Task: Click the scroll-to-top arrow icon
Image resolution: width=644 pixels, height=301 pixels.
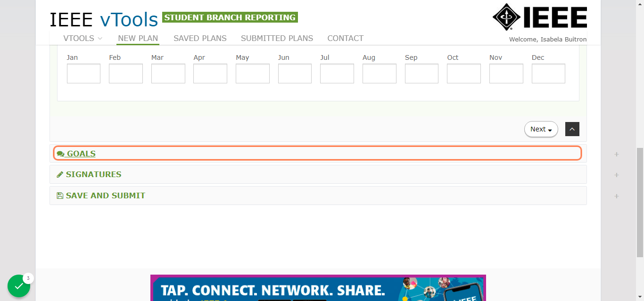Action: pyautogui.click(x=572, y=129)
